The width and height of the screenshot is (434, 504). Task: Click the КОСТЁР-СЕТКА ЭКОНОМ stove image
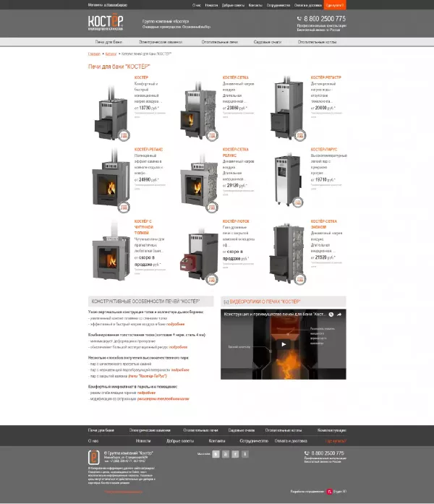[x=288, y=253]
